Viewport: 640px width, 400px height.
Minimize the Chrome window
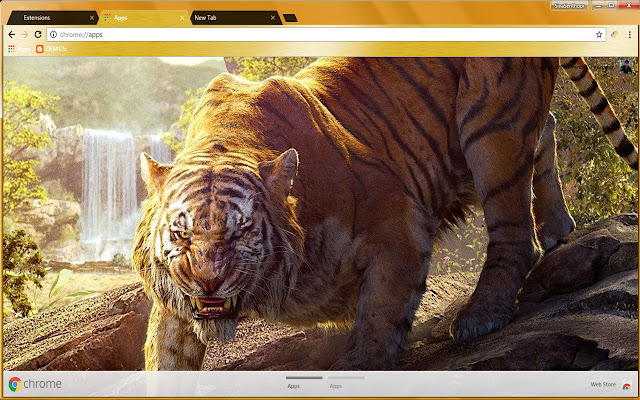pos(598,5)
